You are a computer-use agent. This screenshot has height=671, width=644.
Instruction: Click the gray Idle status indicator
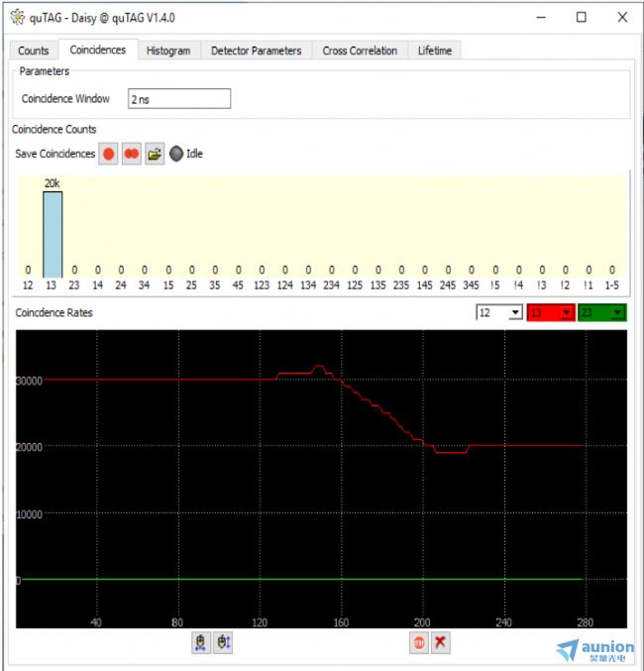point(176,155)
